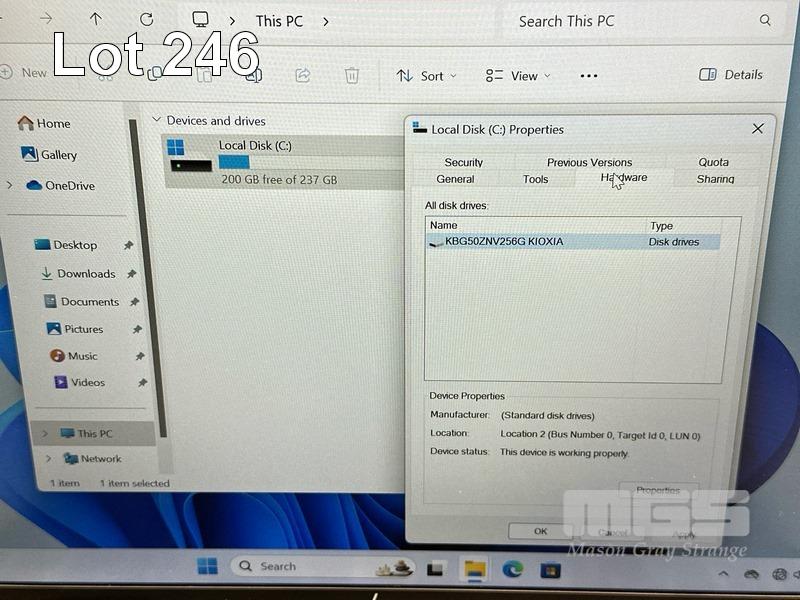Switch to the Security tab
The width and height of the screenshot is (800, 600).
(x=463, y=162)
